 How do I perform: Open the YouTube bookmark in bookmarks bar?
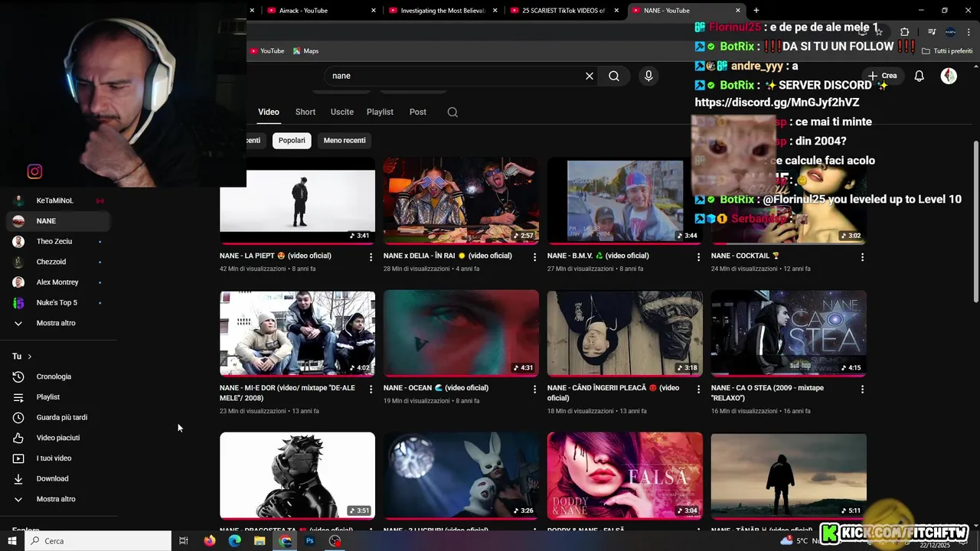(x=266, y=51)
